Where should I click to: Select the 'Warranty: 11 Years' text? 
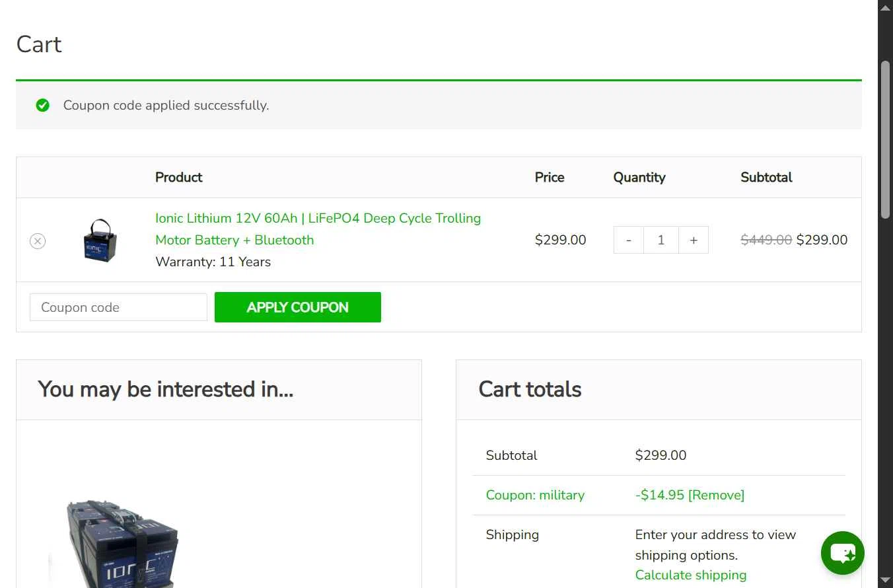pyautogui.click(x=213, y=262)
